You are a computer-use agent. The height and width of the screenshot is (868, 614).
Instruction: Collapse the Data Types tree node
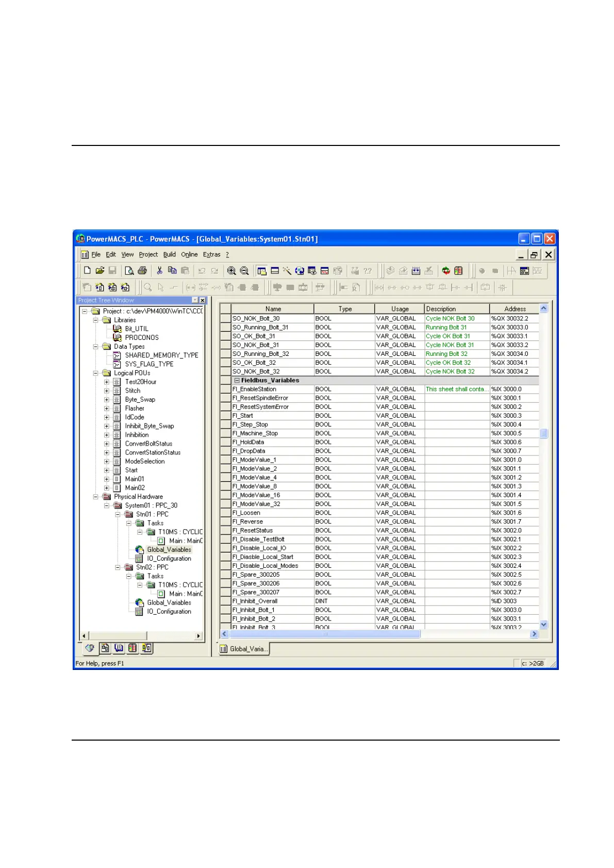pyautogui.click(x=96, y=347)
